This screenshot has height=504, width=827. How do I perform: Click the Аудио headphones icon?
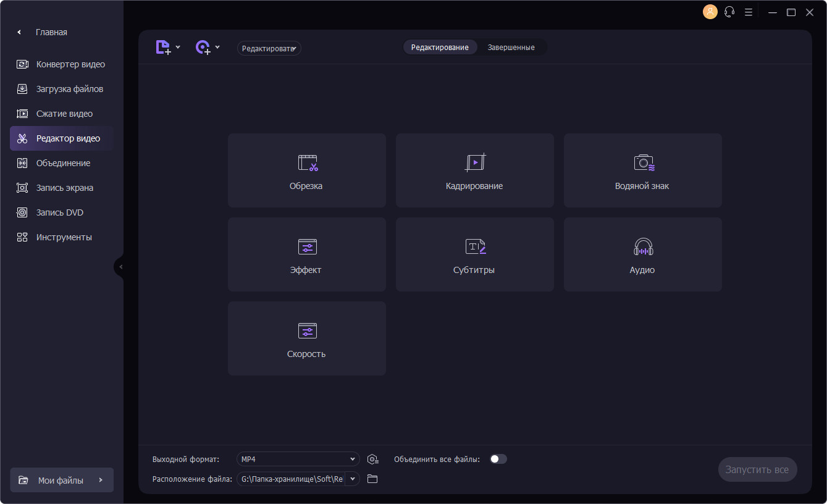tap(644, 247)
